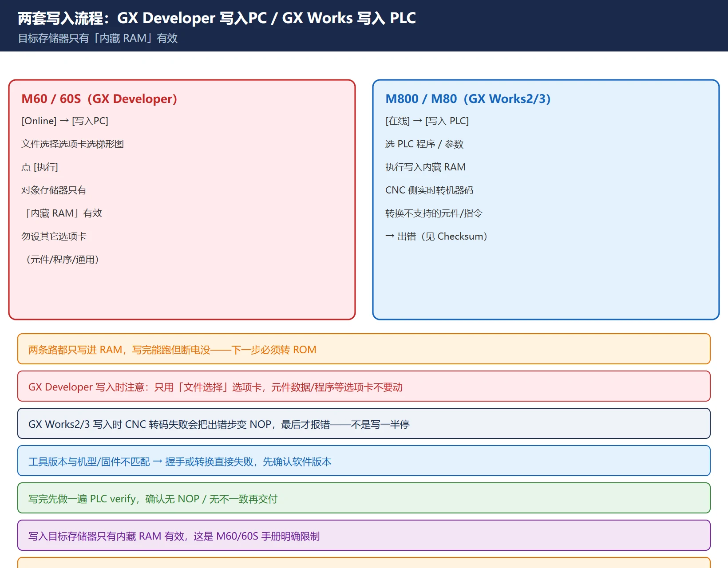Select the line → 出错 (见 Checksum)
Image resolution: width=728 pixels, height=568 pixels.
click(x=436, y=236)
